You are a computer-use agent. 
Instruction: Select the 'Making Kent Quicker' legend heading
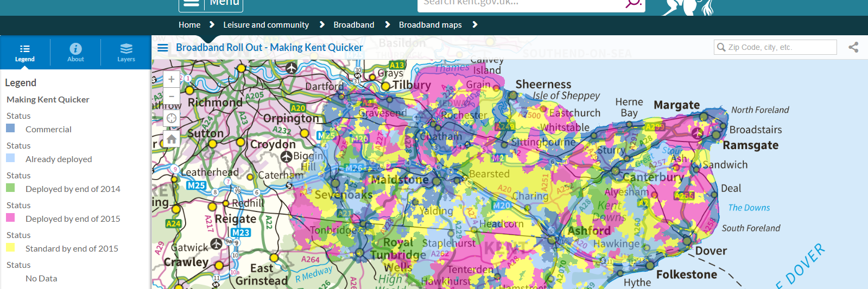point(48,100)
